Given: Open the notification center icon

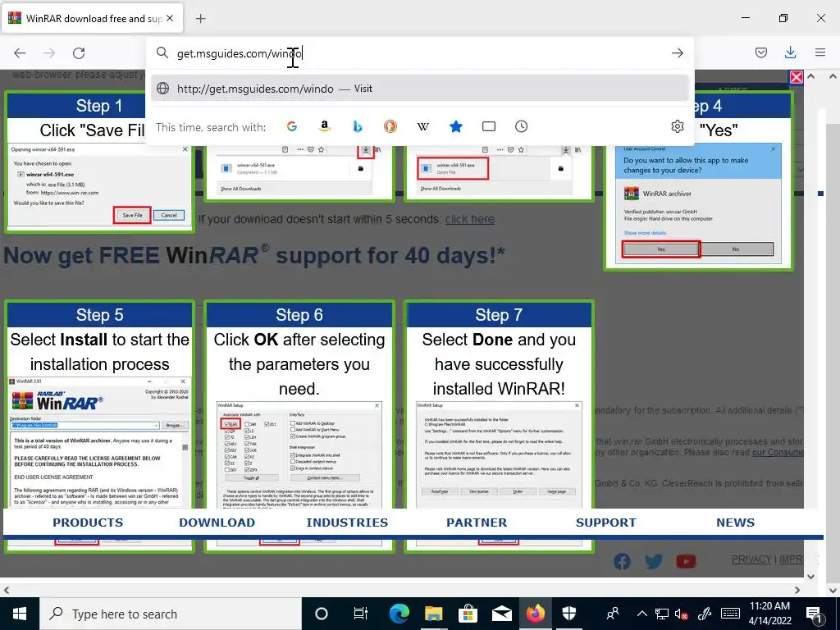Looking at the screenshot, I should (814, 614).
